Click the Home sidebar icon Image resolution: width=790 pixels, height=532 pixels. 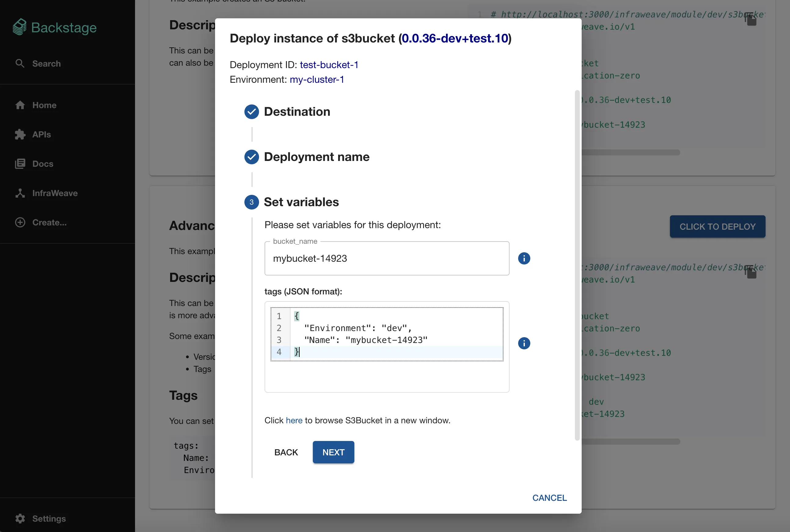coord(20,105)
